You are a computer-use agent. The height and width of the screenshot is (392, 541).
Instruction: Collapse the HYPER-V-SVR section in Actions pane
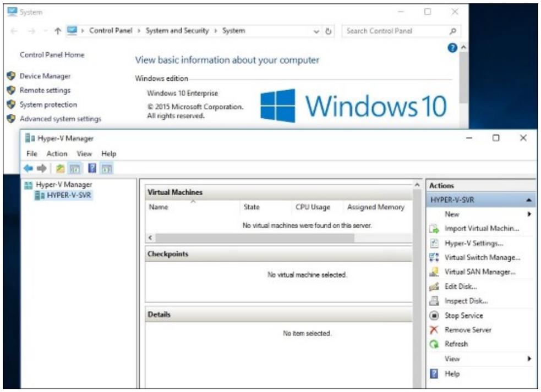528,200
